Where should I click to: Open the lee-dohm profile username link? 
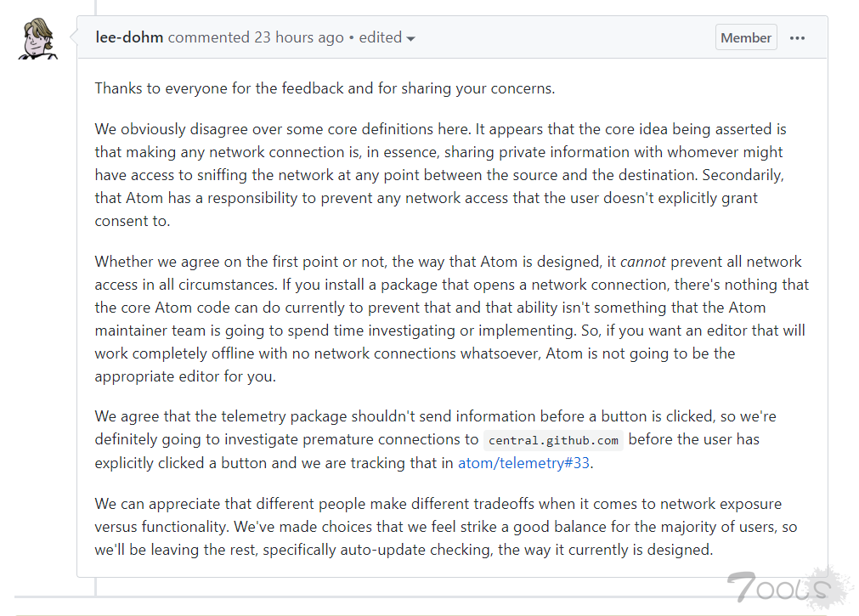(x=129, y=37)
